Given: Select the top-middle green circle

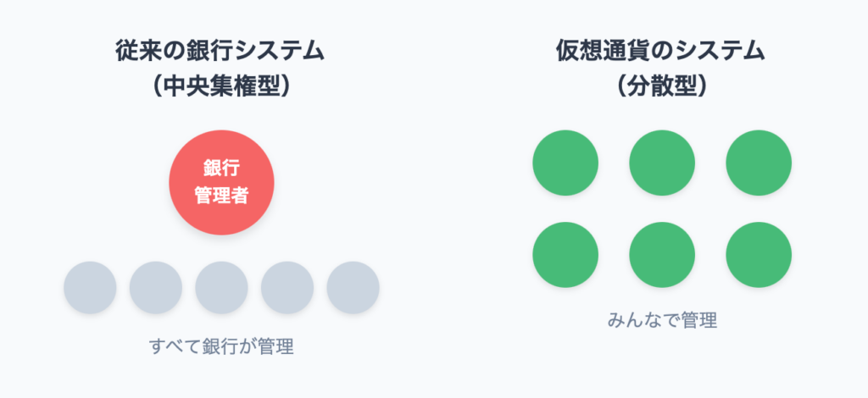Looking at the screenshot, I should tap(662, 163).
